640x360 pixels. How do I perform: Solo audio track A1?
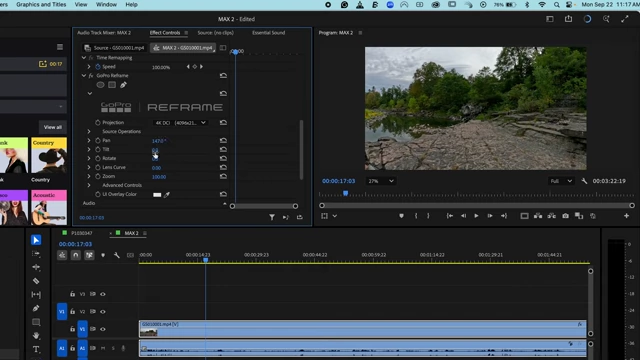113,348
